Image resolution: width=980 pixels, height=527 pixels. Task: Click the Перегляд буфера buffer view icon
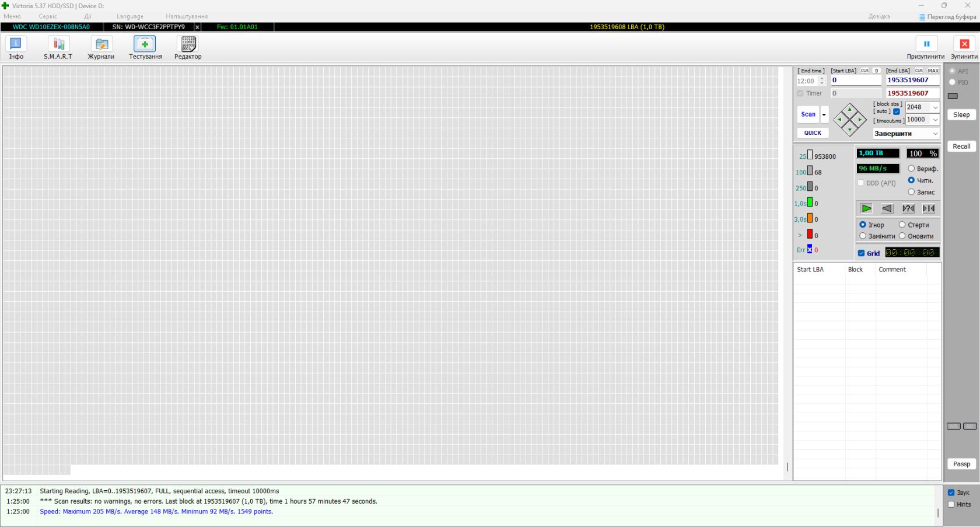[x=922, y=17]
